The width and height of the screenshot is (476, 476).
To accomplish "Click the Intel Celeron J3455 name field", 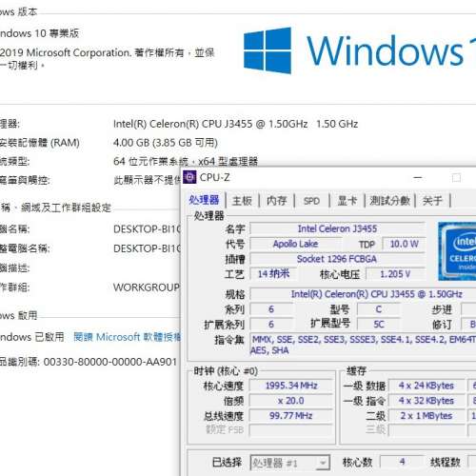I will tap(337, 228).
